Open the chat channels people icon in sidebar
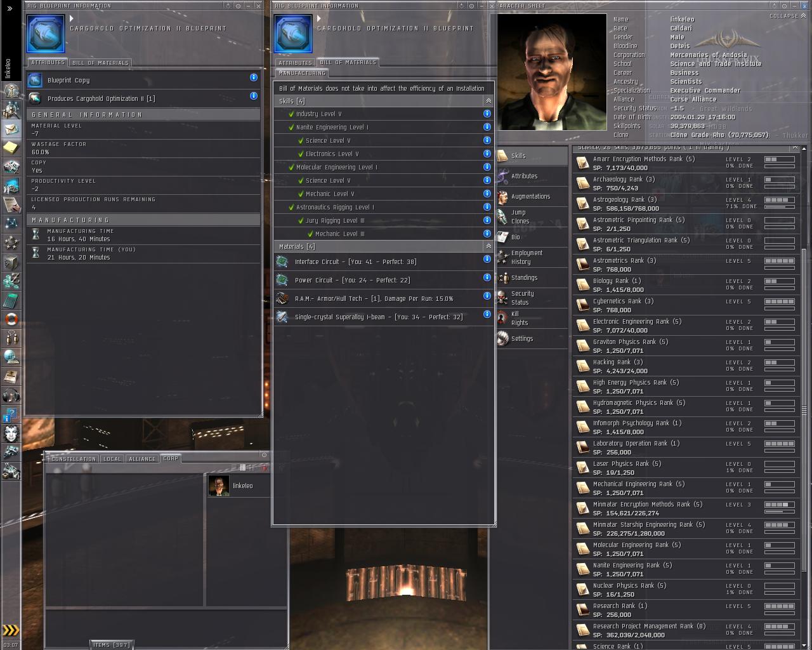The height and width of the screenshot is (650, 812). [11, 338]
